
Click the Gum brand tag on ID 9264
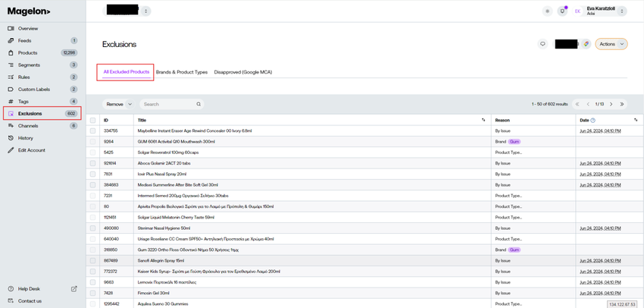514,141
